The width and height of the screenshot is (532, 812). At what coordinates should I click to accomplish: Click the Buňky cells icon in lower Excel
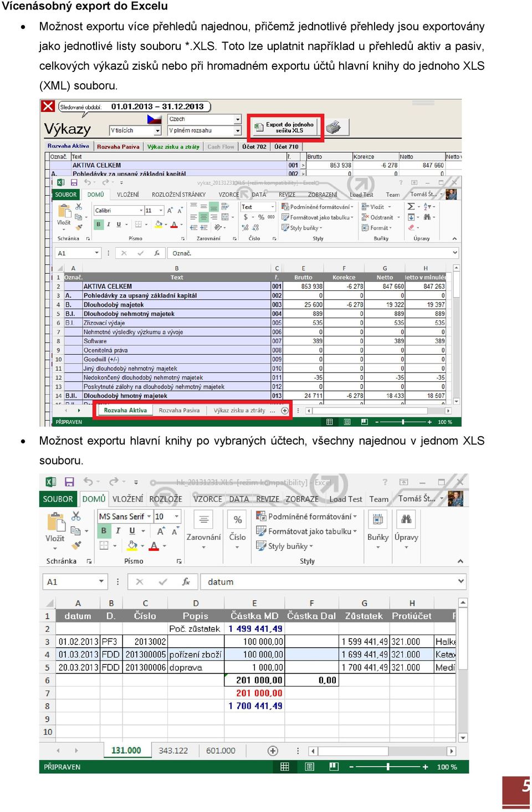click(377, 519)
